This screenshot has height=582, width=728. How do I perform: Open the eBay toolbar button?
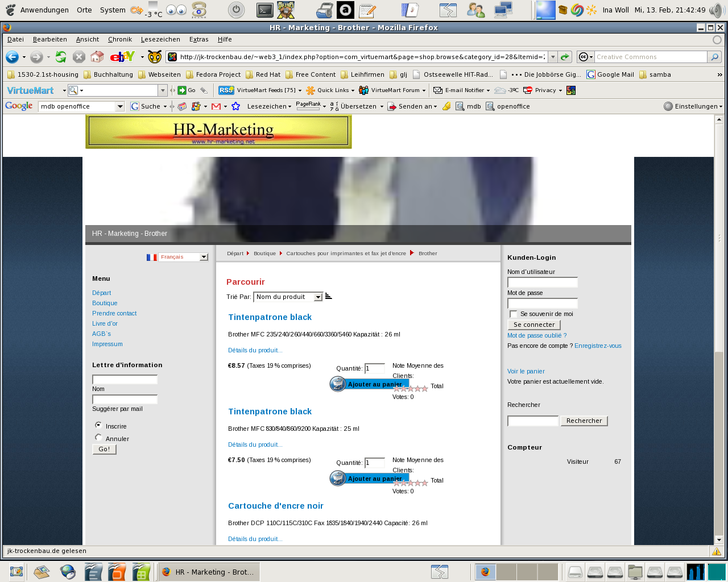[x=123, y=57]
